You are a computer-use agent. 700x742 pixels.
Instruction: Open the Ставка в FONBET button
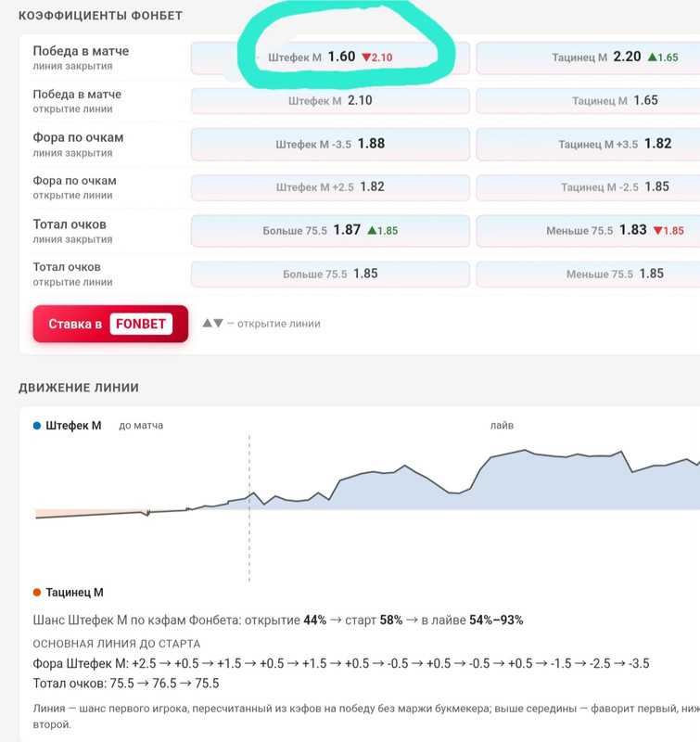pyautogui.click(x=110, y=324)
